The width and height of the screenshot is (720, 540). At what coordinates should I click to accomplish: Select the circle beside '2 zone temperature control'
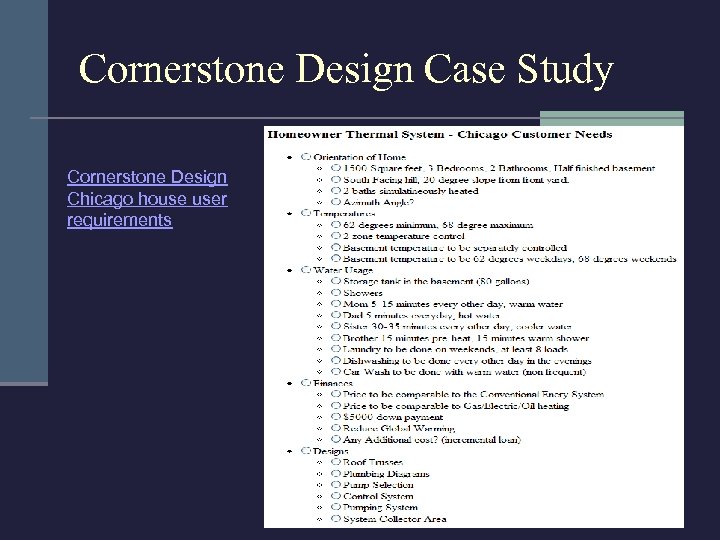(x=336, y=236)
